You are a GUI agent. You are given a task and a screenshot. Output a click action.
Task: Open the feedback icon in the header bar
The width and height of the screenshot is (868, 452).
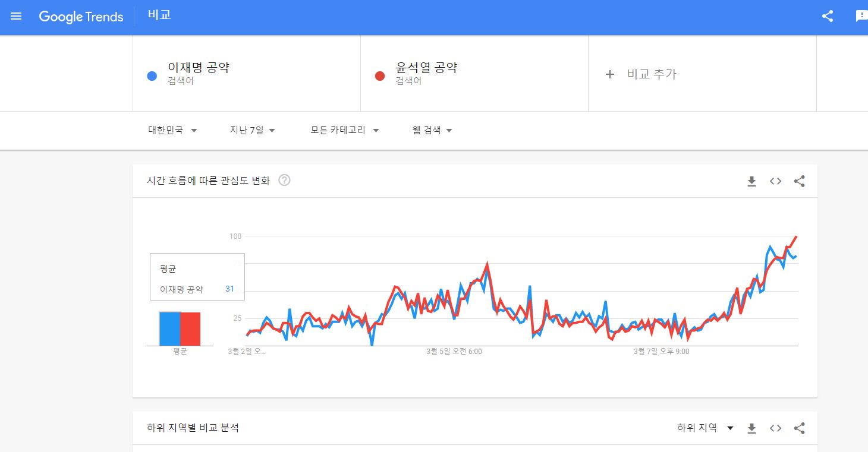861,17
